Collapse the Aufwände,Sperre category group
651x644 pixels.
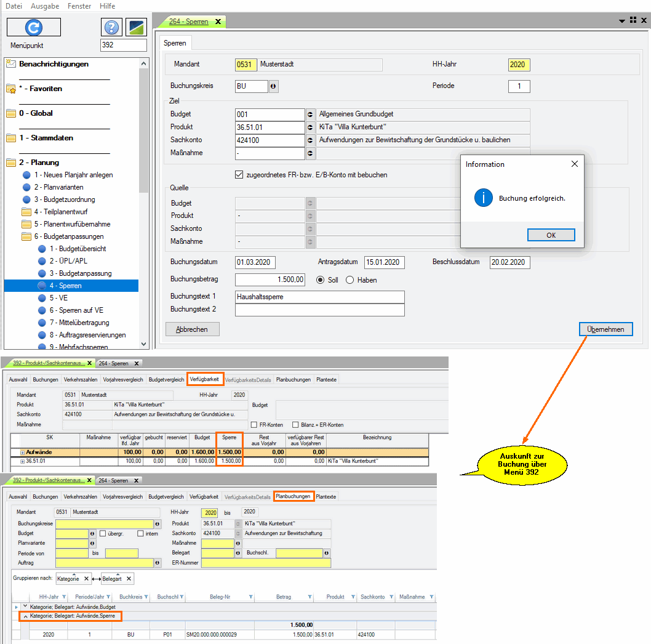[x=25, y=616]
